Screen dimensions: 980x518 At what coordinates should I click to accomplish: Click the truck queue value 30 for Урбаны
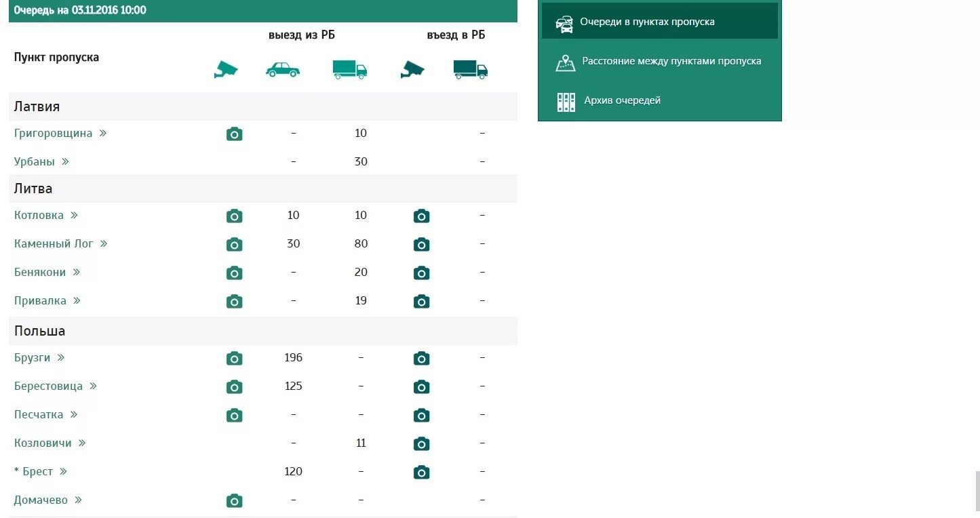pos(361,161)
